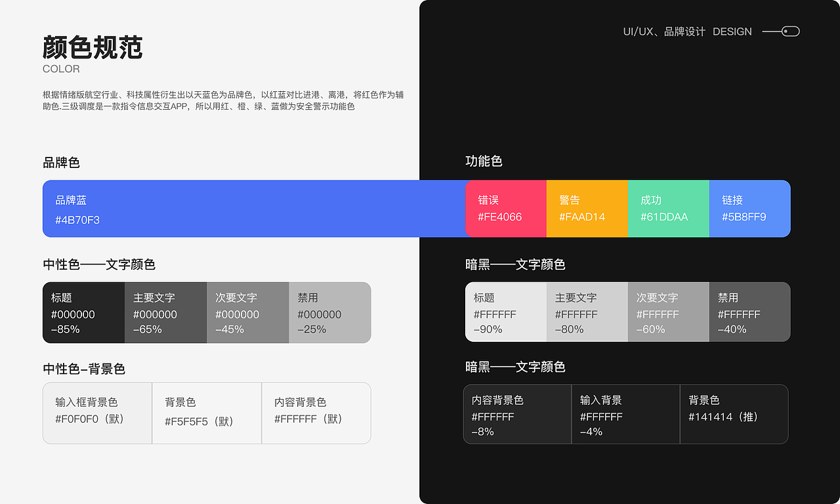
Task: Select the 品牌蓝 #4B70F3 brand color swatch
Action: pos(197,208)
